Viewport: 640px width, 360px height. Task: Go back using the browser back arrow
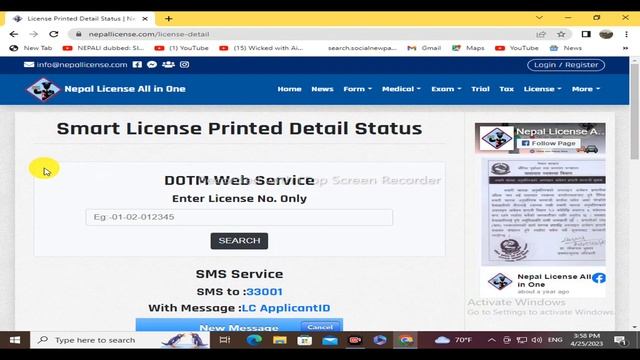pos(13,34)
